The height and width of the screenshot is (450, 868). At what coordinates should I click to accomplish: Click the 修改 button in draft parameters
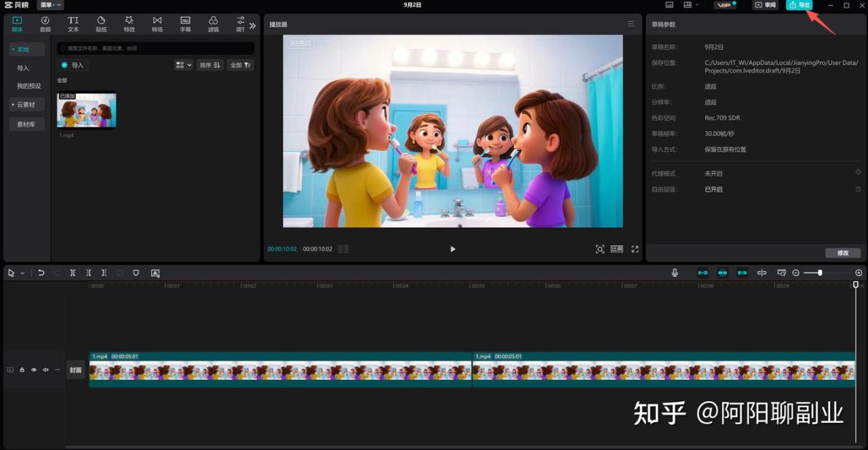(843, 253)
